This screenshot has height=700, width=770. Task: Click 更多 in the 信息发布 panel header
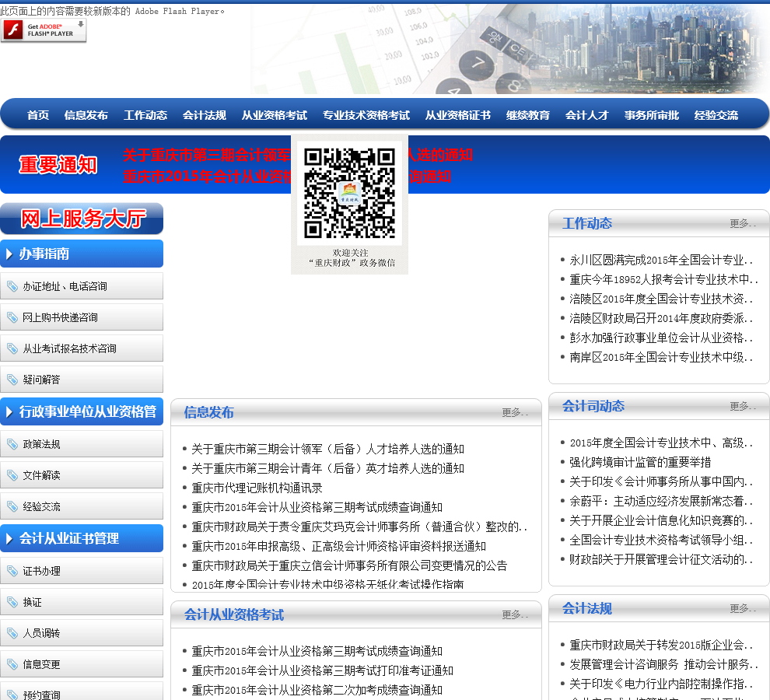pos(515,413)
